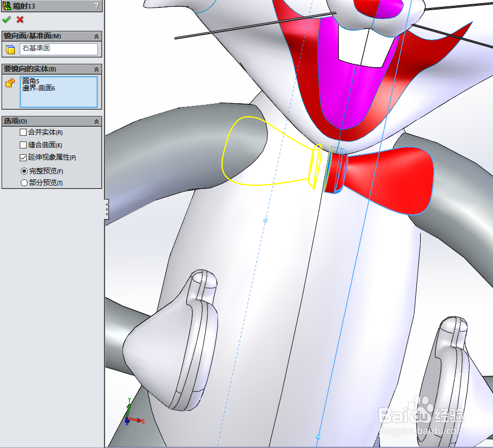This screenshot has width=493, height=448.
Task: Collapse the 选项 section
Action: point(96,121)
